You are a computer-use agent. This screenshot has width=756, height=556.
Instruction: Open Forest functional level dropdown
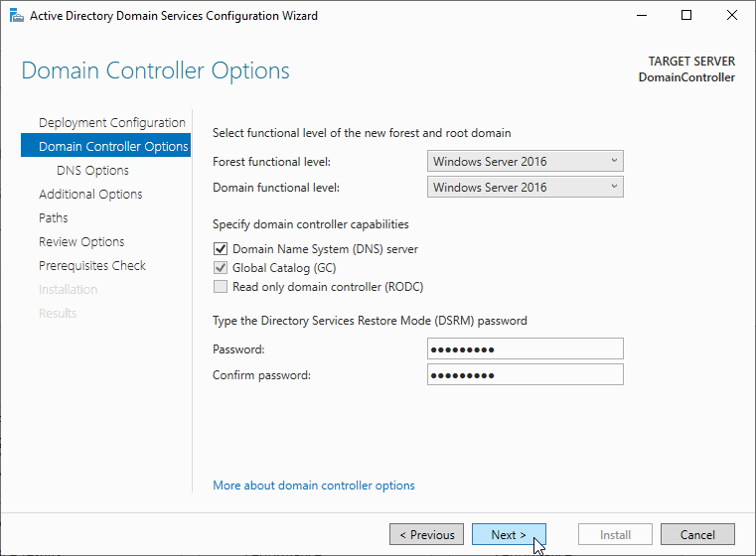(526, 161)
